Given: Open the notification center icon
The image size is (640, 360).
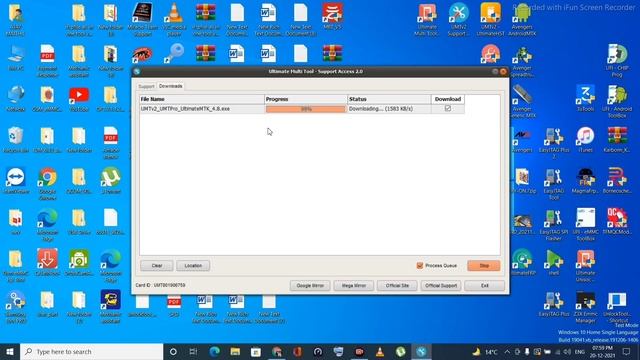Looking at the screenshot, I should point(627,352).
